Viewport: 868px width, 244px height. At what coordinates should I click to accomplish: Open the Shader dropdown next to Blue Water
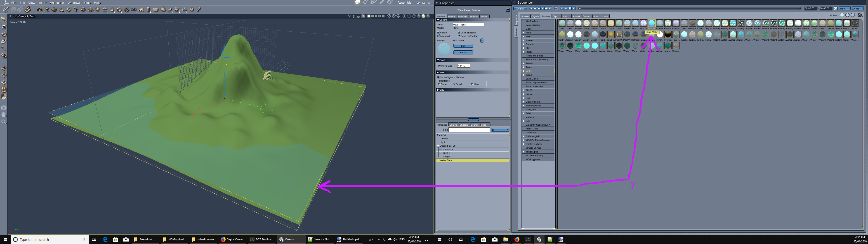pyautogui.click(x=481, y=40)
